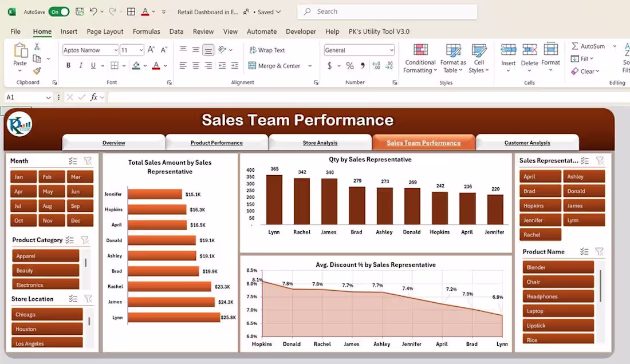630x364 pixels.
Task: Click the Conditional Formatting icon
Action: pos(420,50)
